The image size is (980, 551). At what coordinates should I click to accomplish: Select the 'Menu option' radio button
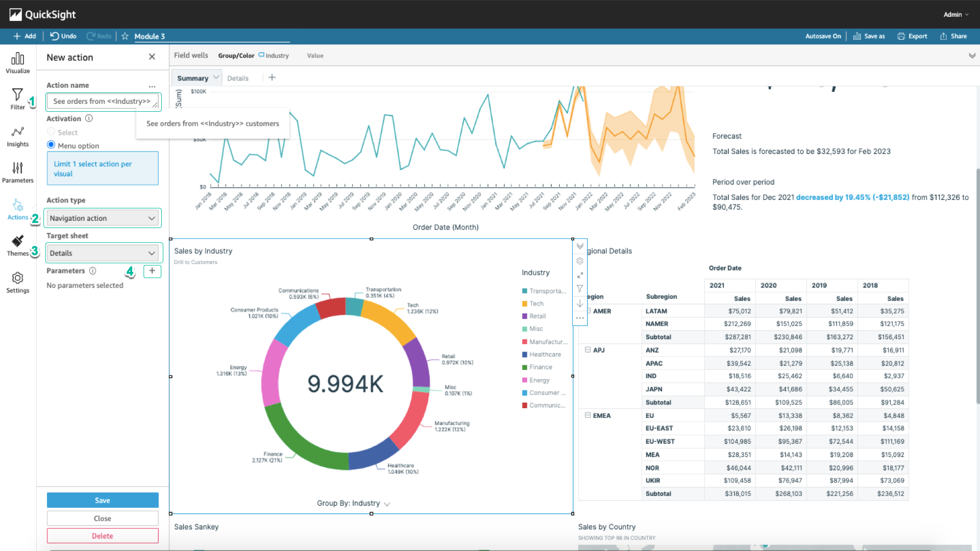(x=51, y=145)
